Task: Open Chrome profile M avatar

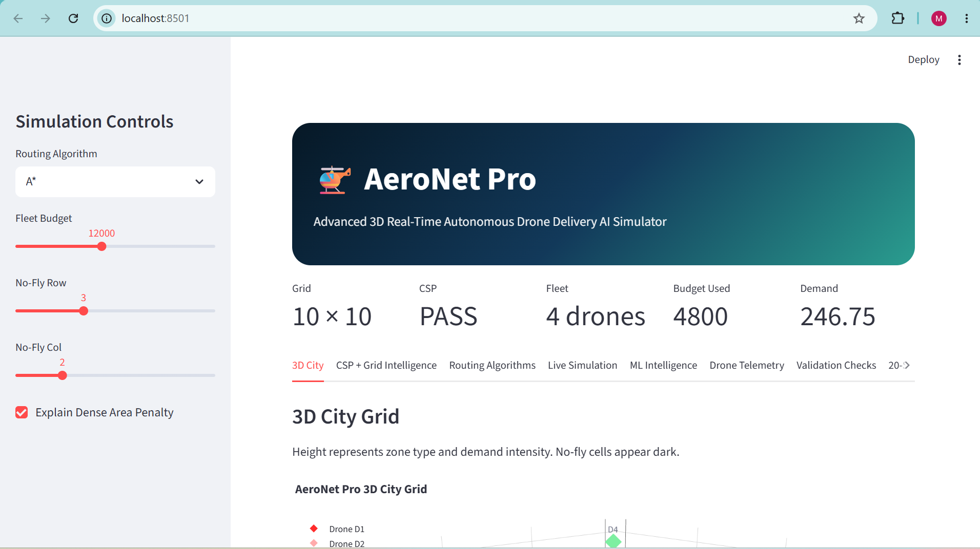Action: pos(939,18)
